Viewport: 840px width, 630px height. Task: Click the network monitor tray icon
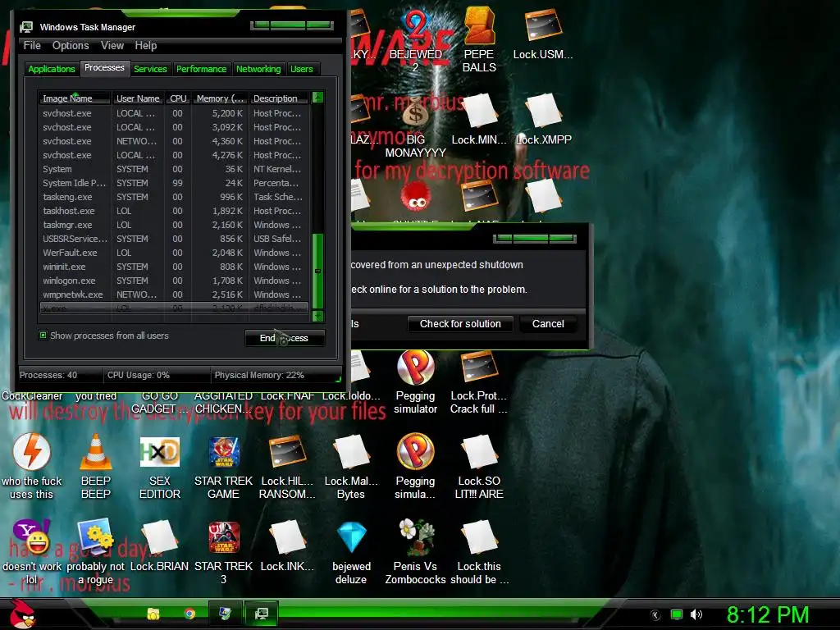[677, 614]
